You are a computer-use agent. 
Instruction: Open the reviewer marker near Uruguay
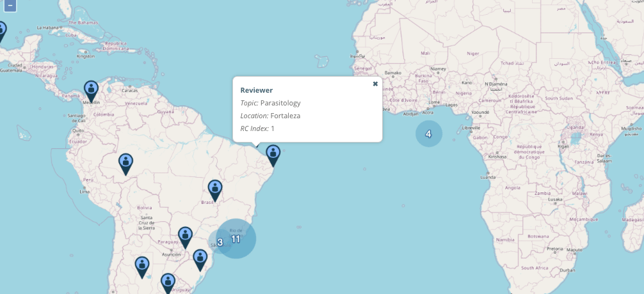coord(168,284)
